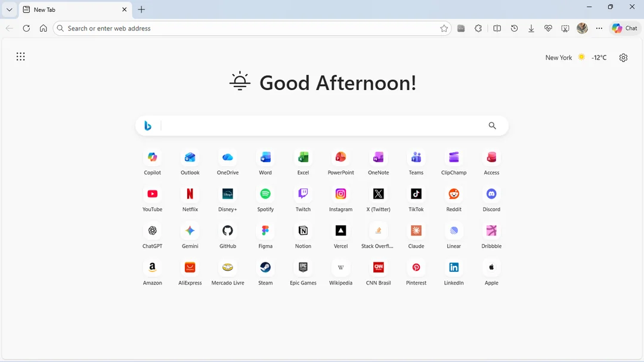The height and width of the screenshot is (362, 644).
Task: Open the Stack Overflow shortcut
Action: [378, 236]
